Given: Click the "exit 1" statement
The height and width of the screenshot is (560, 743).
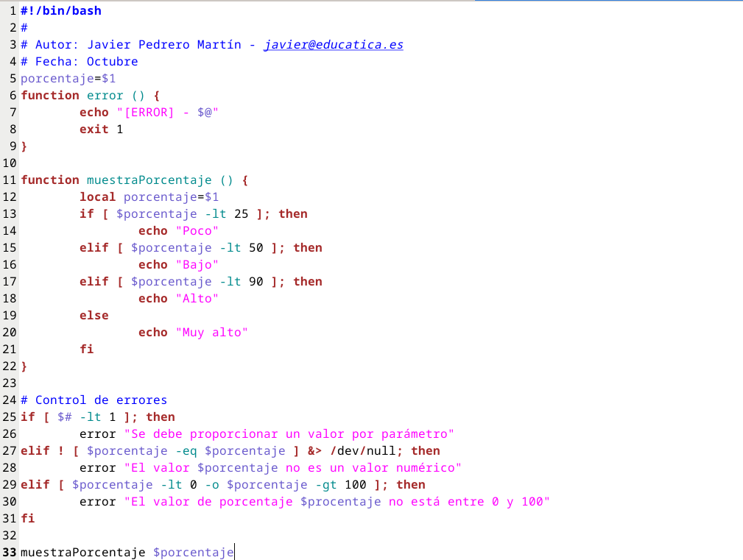Looking at the screenshot, I should [101, 130].
